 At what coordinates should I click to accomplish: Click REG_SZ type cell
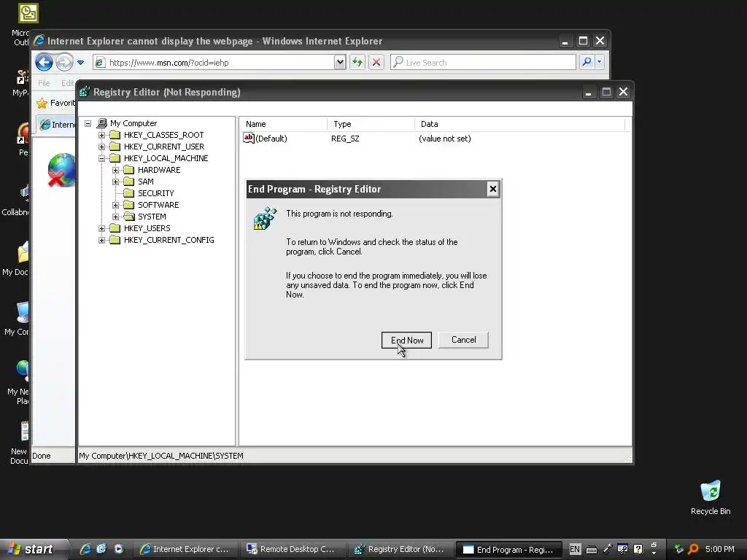[x=345, y=139]
